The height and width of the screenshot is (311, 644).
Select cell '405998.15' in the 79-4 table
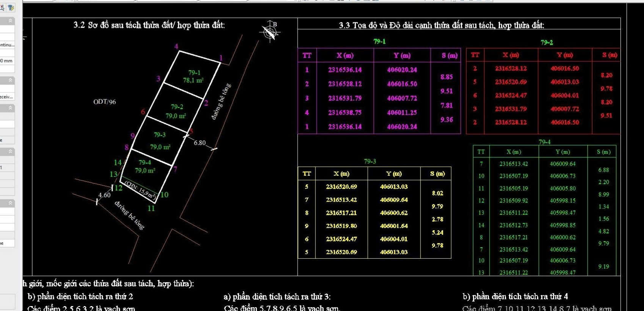563,201
